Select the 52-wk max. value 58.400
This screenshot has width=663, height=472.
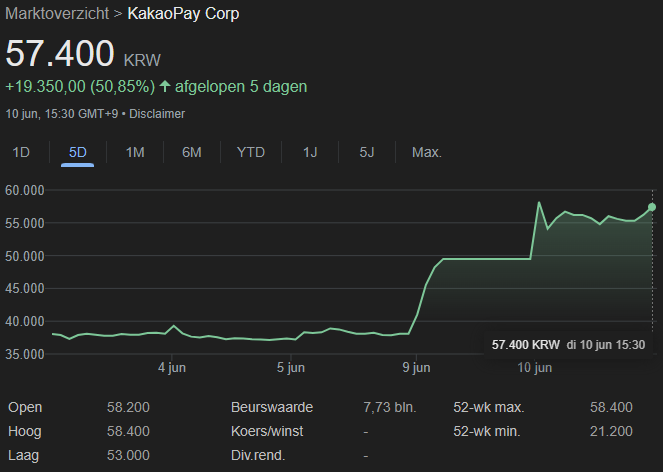611,407
